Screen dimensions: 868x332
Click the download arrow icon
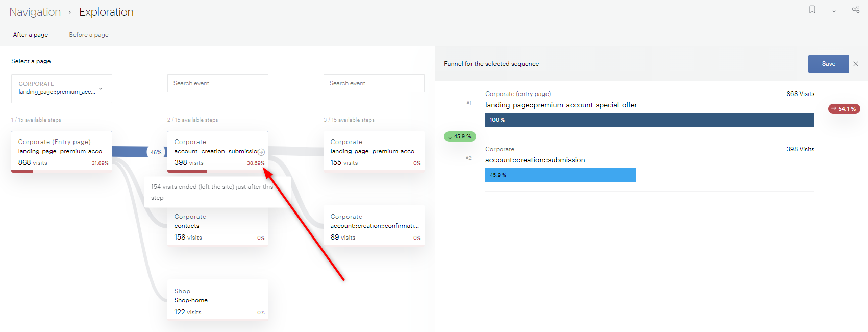coord(834,9)
